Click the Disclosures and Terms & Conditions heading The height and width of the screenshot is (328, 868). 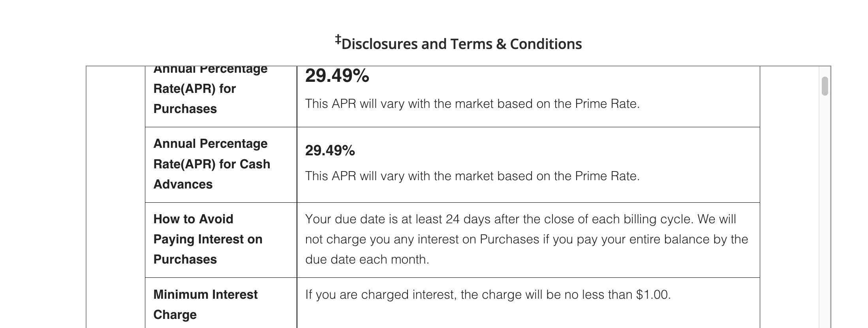(461, 44)
